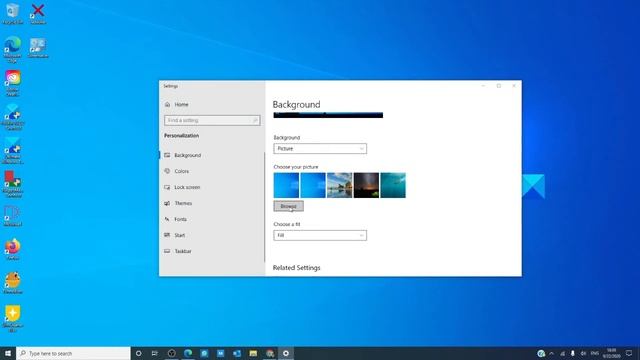The image size is (640, 360).
Task: Go to Background in Personalization sidebar
Action: coord(187,155)
